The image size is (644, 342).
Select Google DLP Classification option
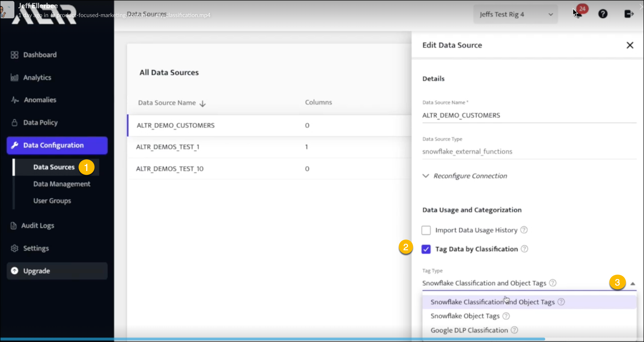click(x=469, y=330)
